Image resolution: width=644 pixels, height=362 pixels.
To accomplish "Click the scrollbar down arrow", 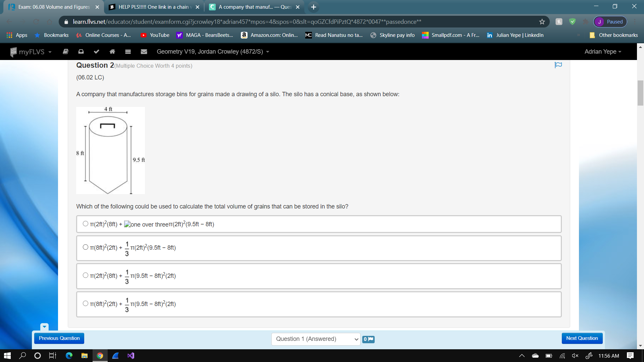I will (640, 346).
